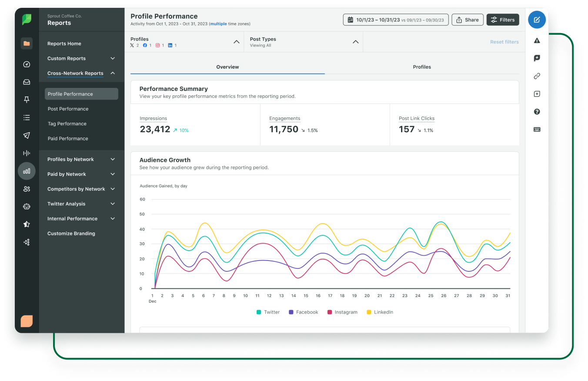Open the robot bot icon in the rail
Image resolution: width=588 pixels, height=381 pixels.
(x=27, y=207)
